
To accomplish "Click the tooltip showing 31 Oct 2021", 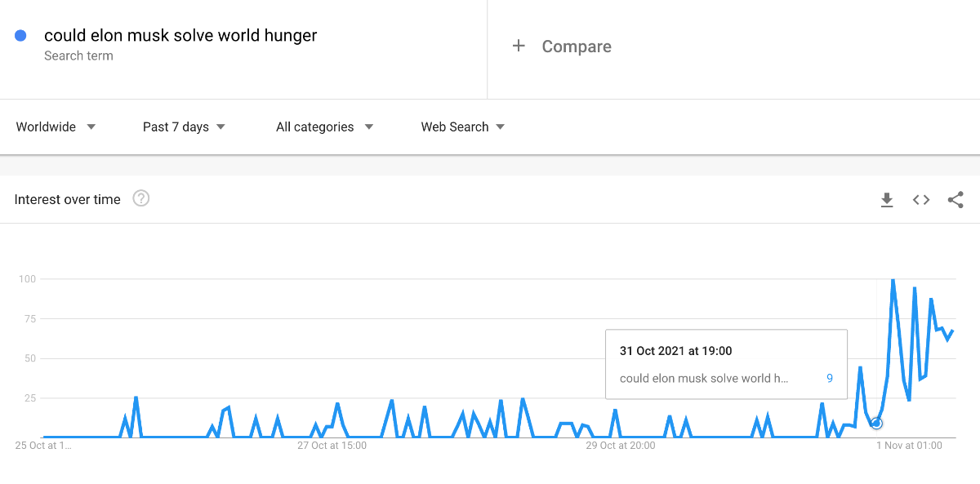I will 725,363.
